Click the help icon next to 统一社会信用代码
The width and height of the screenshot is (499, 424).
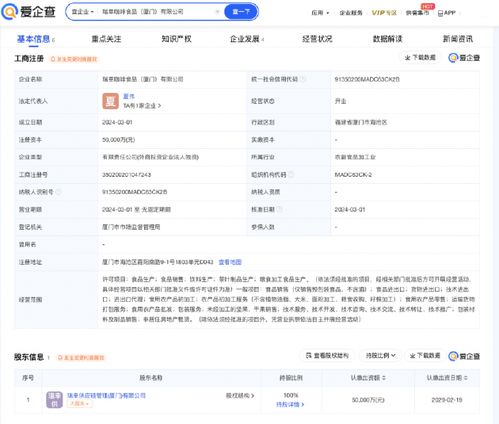[303, 79]
